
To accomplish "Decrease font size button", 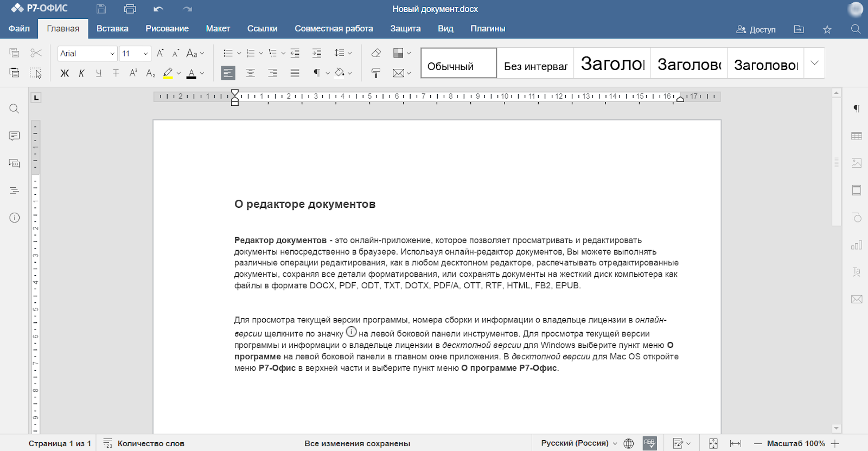I will [176, 53].
